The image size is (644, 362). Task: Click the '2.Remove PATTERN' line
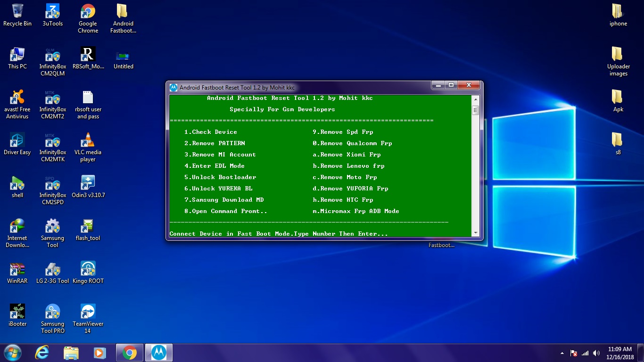pyautogui.click(x=215, y=143)
